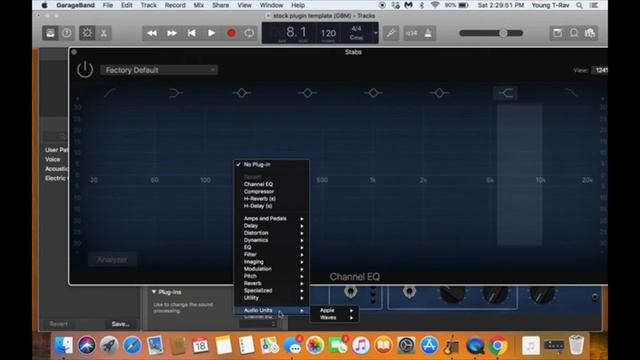This screenshot has height=360, width=640.
Task: Open the Wi-Fi status menu
Action: 435,5
